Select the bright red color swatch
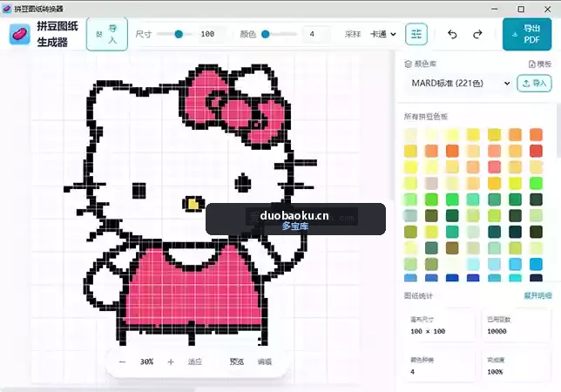The image size is (561, 392). [536, 151]
